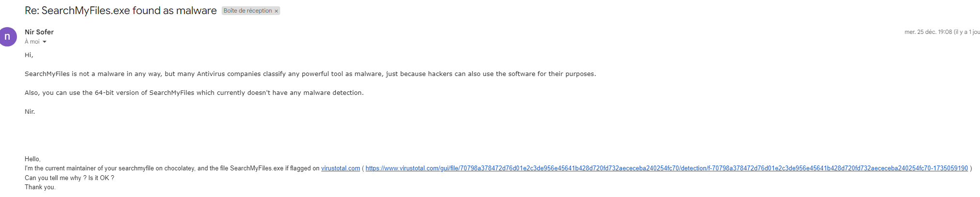Click the À moi recipient text

point(32,42)
